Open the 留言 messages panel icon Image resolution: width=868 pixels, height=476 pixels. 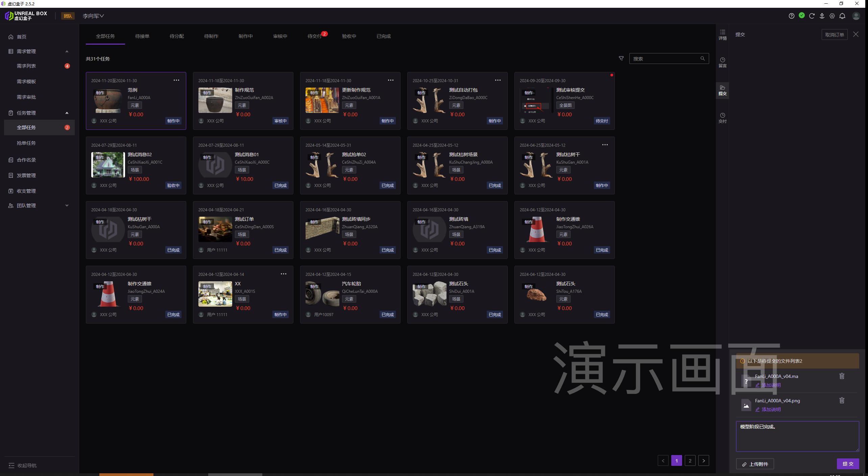(722, 63)
